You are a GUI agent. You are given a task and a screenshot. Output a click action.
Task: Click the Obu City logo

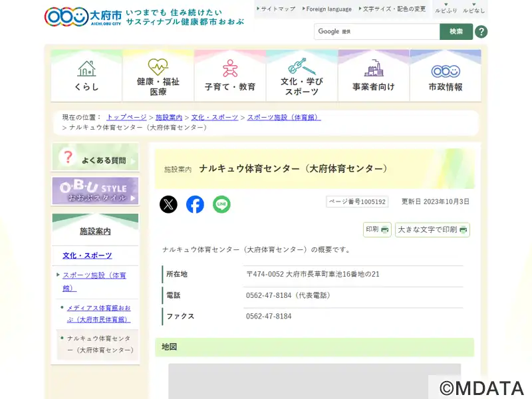point(83,16)
